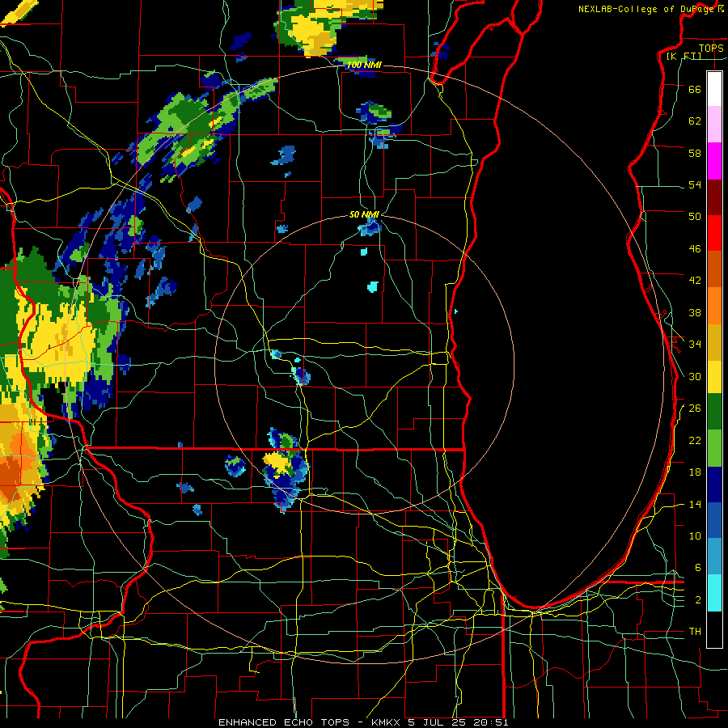Select legend value 18

(695, 472)
